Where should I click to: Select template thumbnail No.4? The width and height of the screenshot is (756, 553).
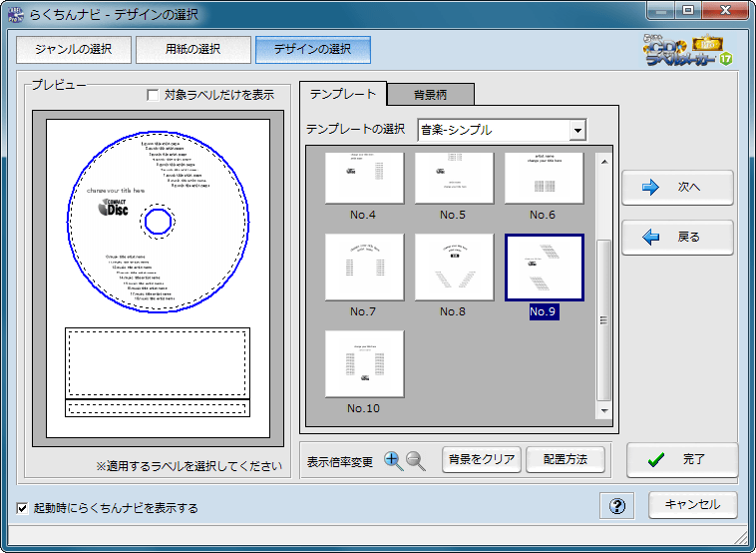(364, 178)
